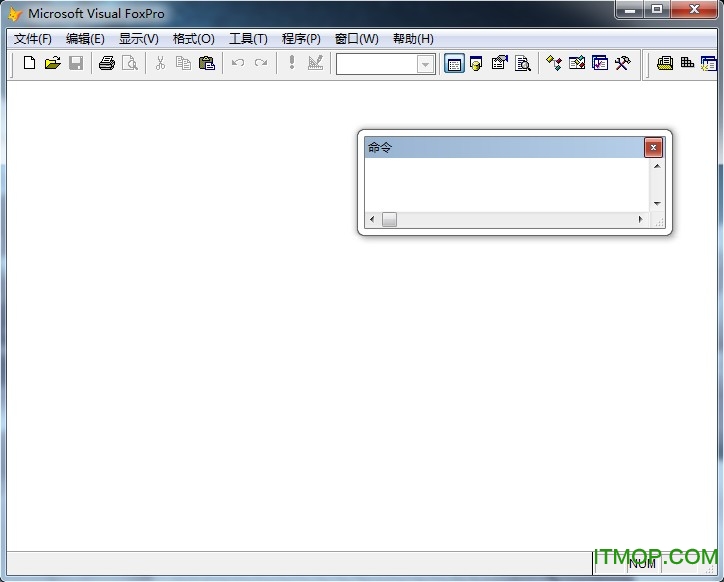Screen dimensions: 724x582
Task: Click the Visual FoxPro fox icon in title bar
Action: (x=14, y=14)
